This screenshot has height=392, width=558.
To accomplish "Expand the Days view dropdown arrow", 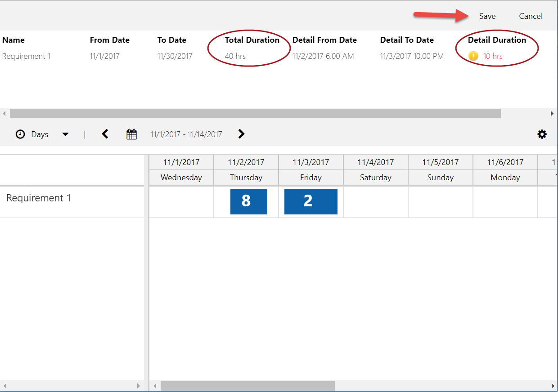I will point(65,134).
